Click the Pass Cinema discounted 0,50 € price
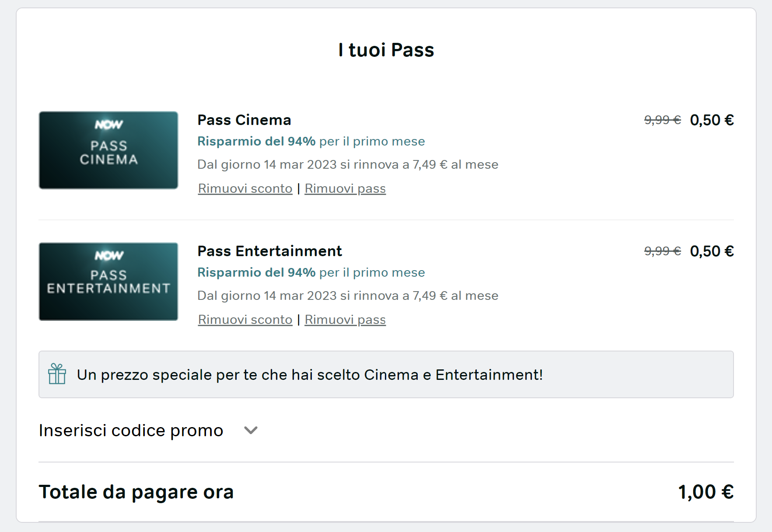Screen dimensions: 772x532 (x=712, y=120)
